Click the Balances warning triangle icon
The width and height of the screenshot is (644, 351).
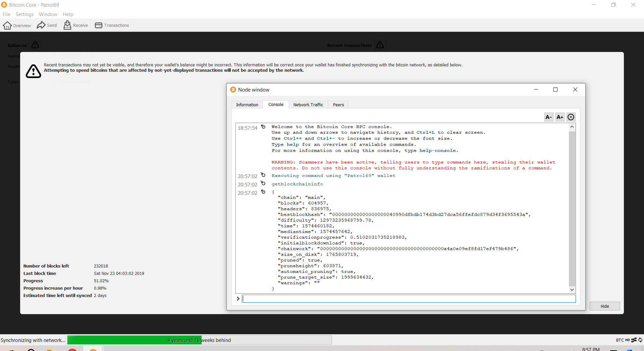click(35, 45)
